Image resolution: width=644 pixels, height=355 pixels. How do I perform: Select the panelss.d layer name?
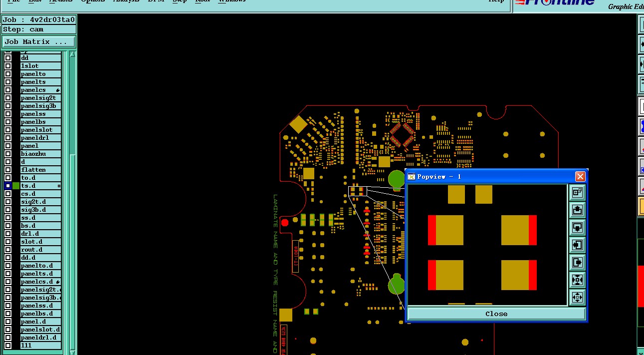click(x=41, y=306)
